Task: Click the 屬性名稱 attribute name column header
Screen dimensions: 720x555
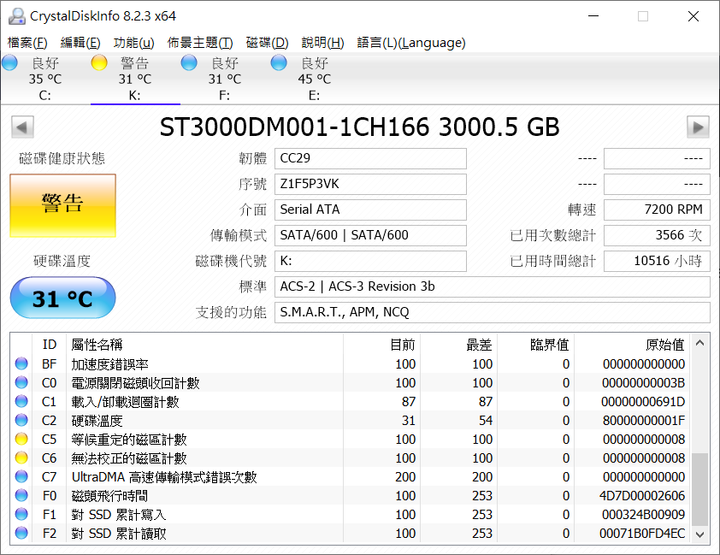Action: point(205,344)
